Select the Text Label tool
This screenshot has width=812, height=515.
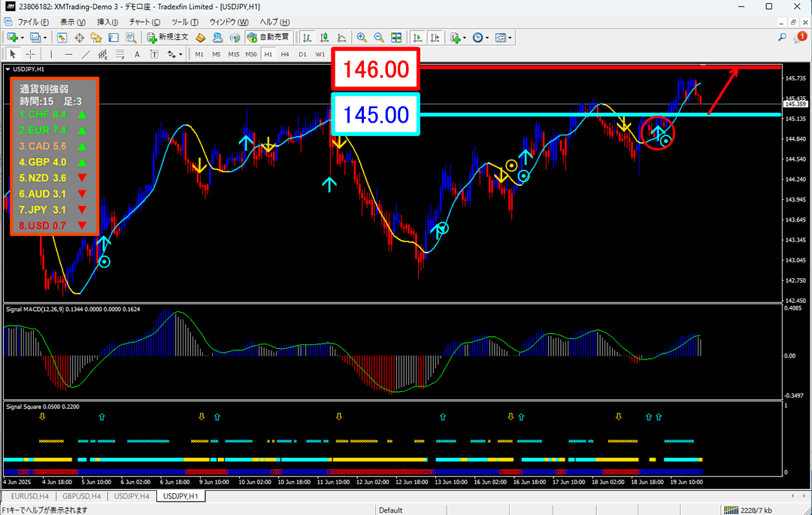point(154,54)
